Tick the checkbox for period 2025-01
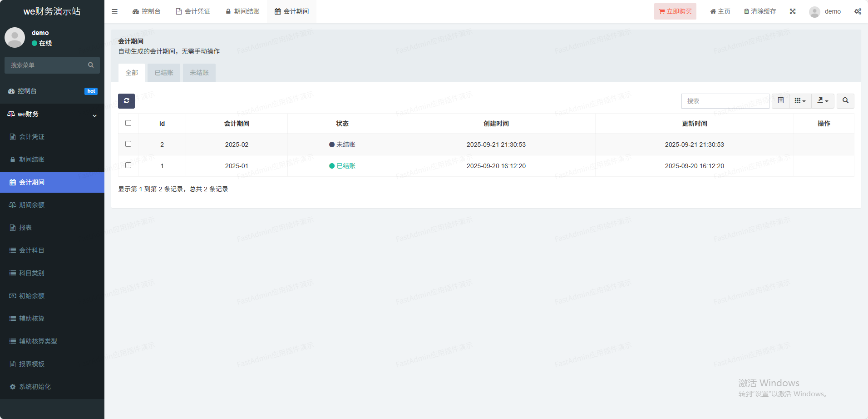 [128, 165]
